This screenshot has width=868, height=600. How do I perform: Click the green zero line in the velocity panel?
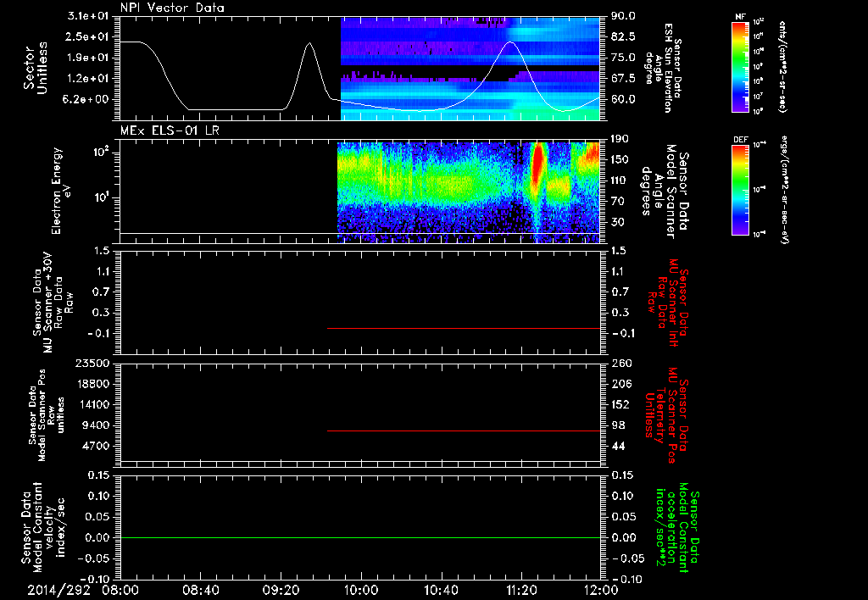click(x=360, y=538)
